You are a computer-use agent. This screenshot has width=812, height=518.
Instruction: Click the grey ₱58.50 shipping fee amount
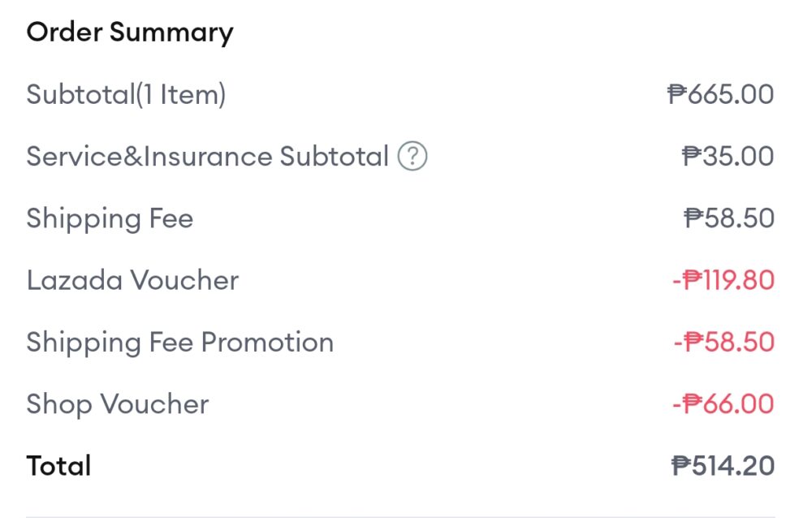(x=729, y=218)
